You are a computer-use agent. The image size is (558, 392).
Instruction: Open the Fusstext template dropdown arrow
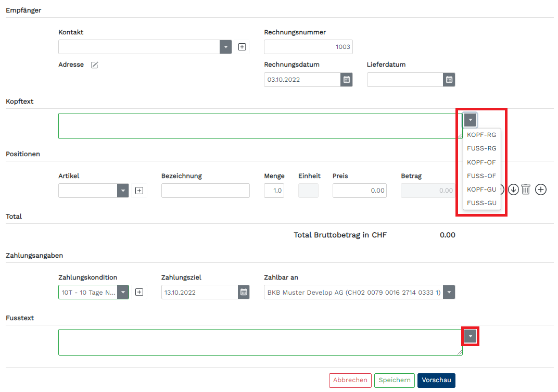point(471,336)
